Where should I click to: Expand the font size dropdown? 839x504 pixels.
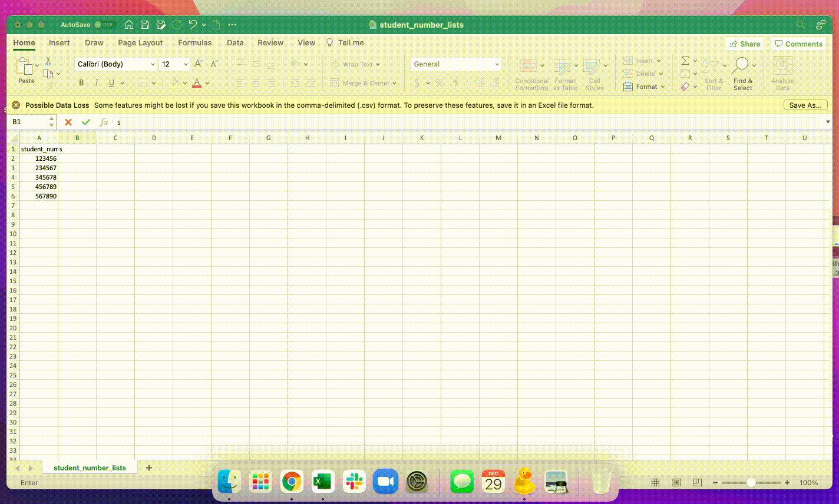coord(184,64)
